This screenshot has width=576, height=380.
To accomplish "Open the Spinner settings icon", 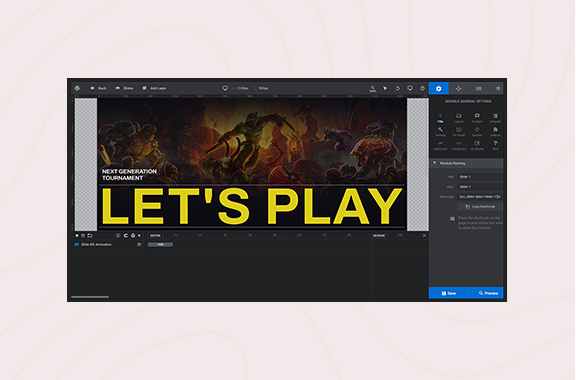I will [477, 132].
